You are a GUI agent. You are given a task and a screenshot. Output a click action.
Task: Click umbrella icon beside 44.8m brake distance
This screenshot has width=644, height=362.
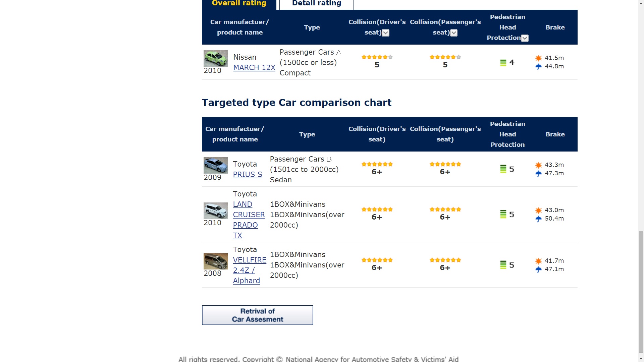coord(538,66)
